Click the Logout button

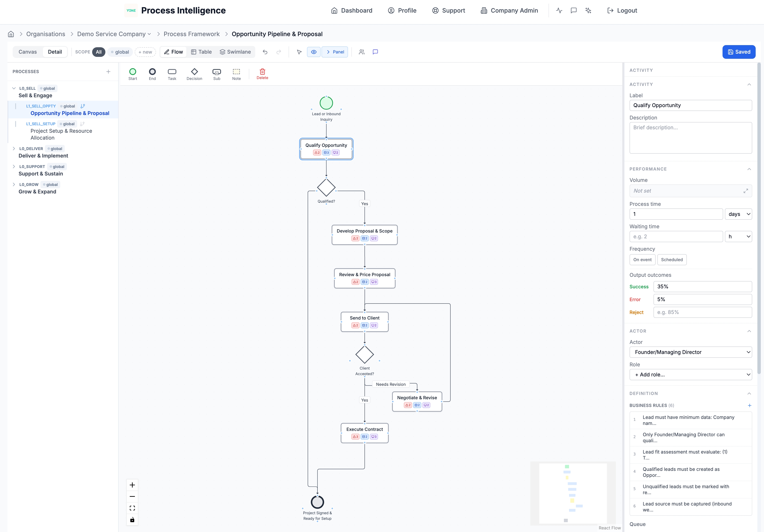click(622, 10)
